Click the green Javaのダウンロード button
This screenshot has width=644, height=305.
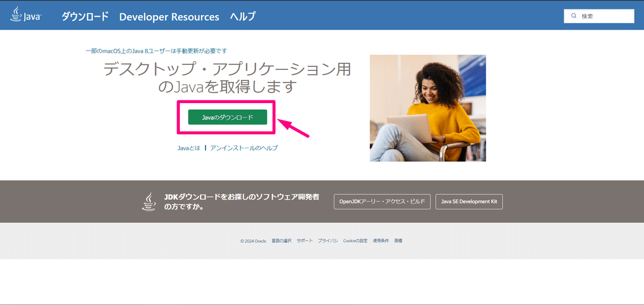(227, 117)
